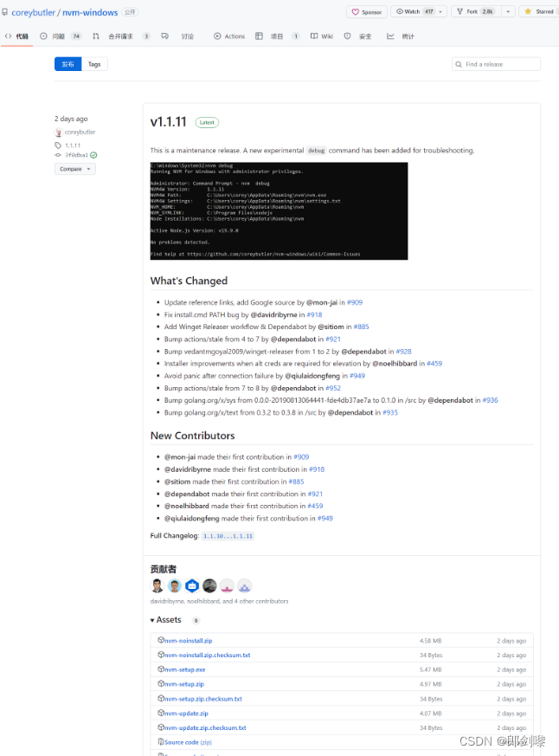Click package icon beside nvm-setup.exe
Viewport: 559px width, 756px height.
click(161, 669)
